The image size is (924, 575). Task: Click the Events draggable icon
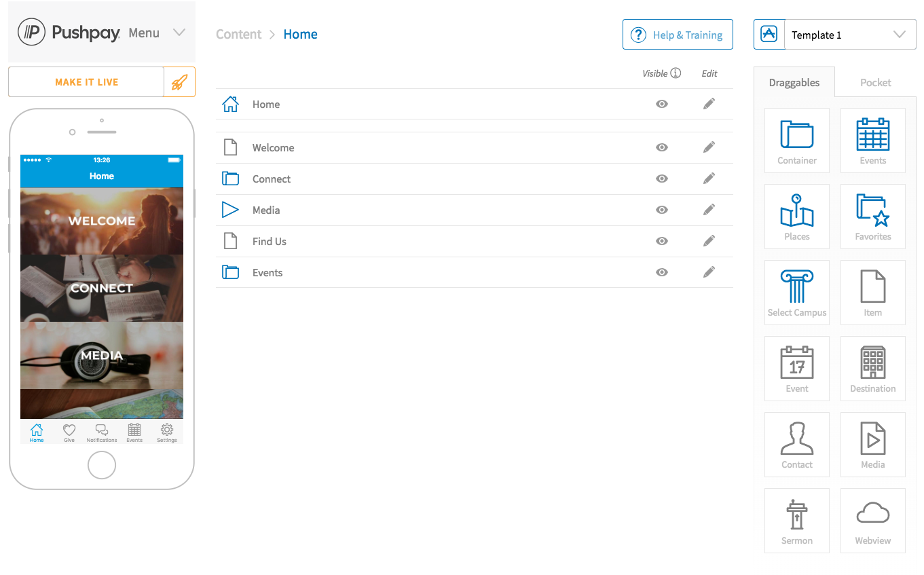(x=872, y=141)
